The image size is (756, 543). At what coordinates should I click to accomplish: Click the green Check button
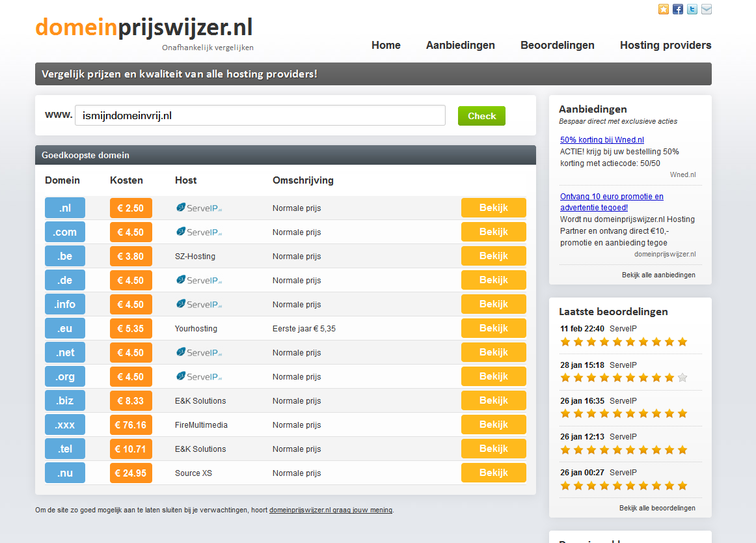tap(481, 116)
